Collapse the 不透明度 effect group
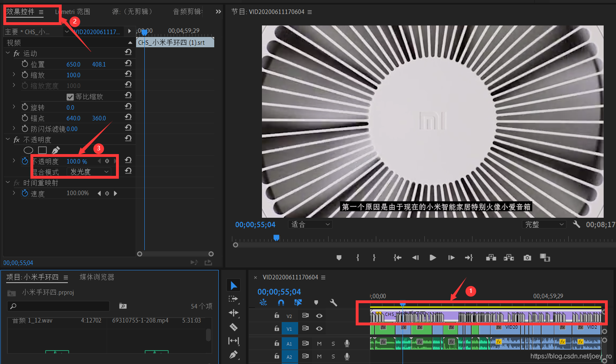 point(8,139)
